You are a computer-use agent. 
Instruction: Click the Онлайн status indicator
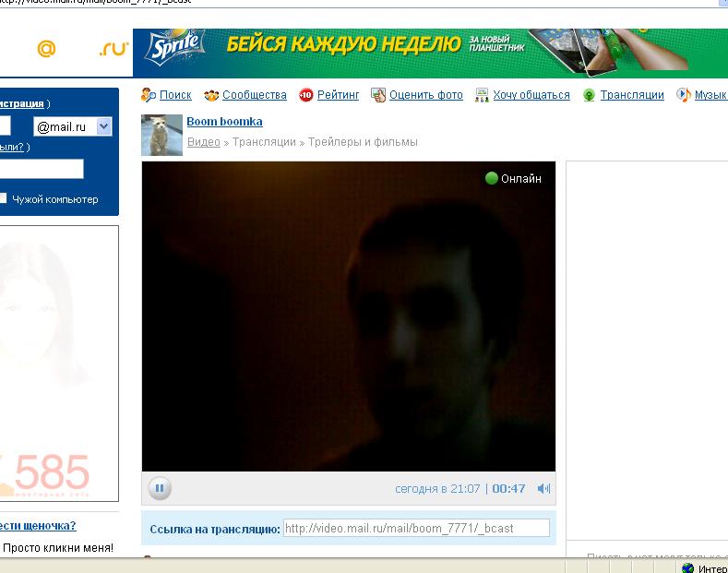[513, 178]
